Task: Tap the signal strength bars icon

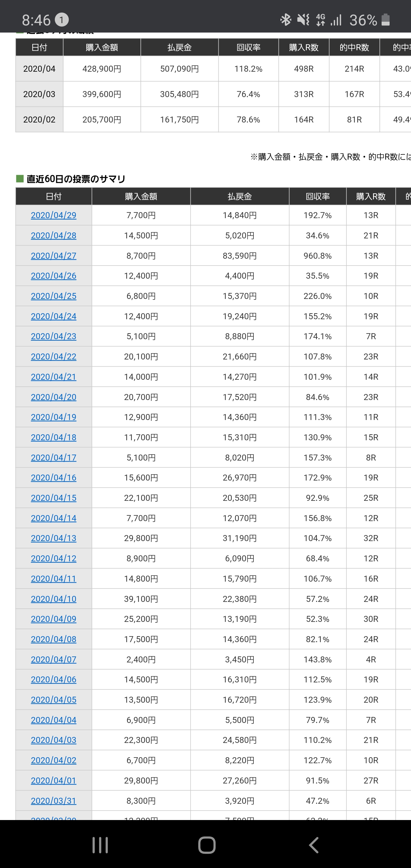Action: pyautogui.click(x=336, y=20)
